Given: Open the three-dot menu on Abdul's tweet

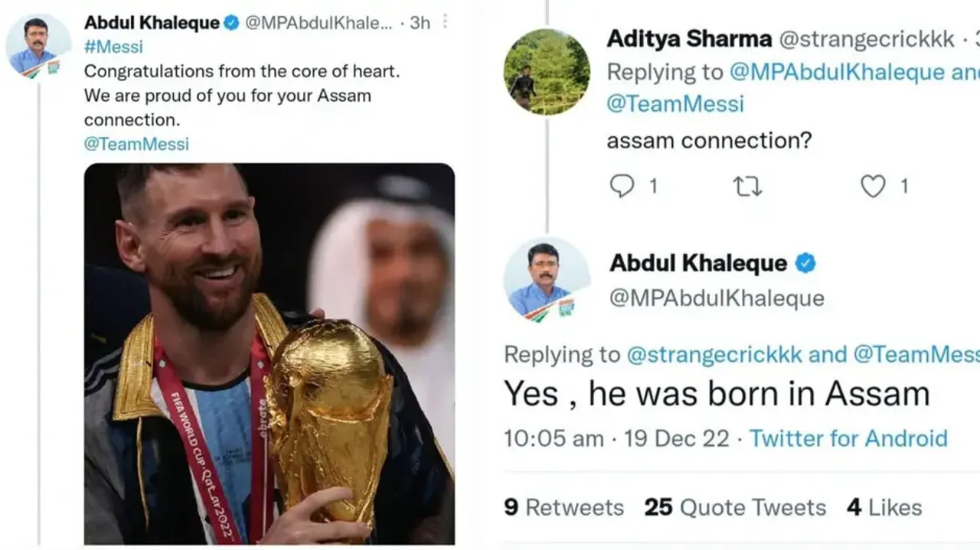Looking at the screenshot, I should (446, 23).
